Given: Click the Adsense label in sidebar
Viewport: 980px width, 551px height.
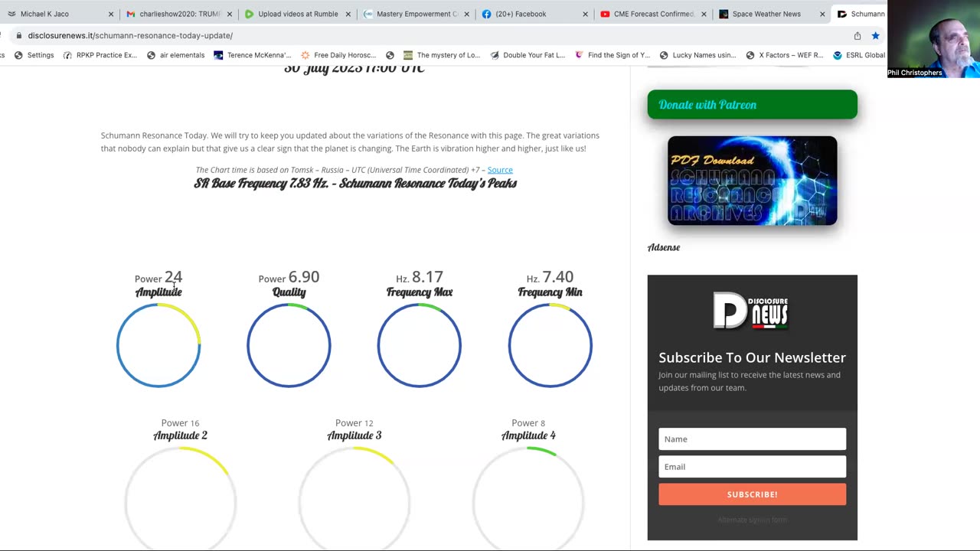Looking at the screenshot, I should 664,247.
